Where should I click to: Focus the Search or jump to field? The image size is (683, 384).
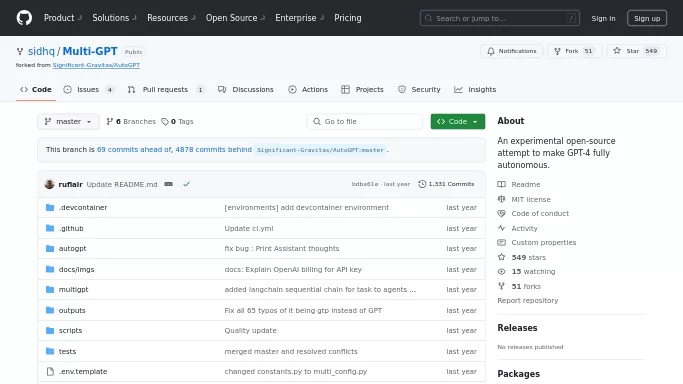500,18
